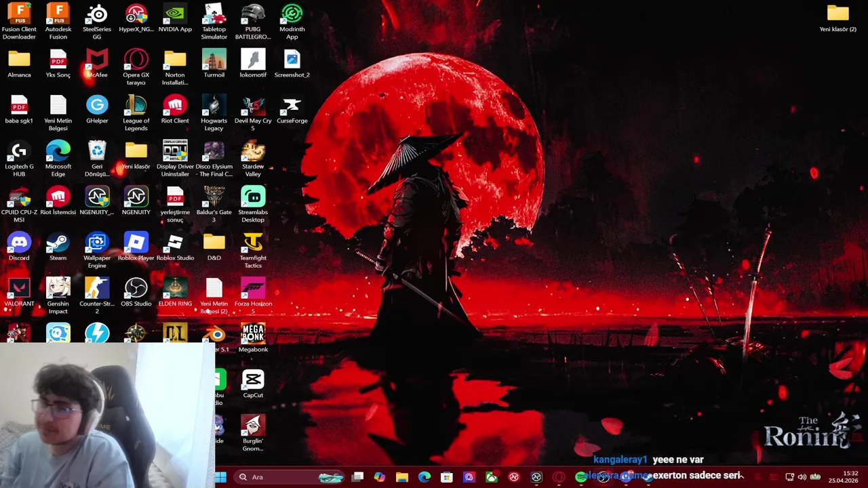Open the NVIDIA App shortcut
Screen dimensions: 868x488
pos(175,18)
